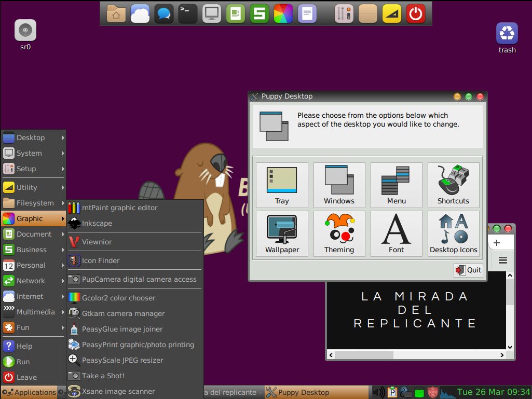Expand the Document submenu

[33, 234]
